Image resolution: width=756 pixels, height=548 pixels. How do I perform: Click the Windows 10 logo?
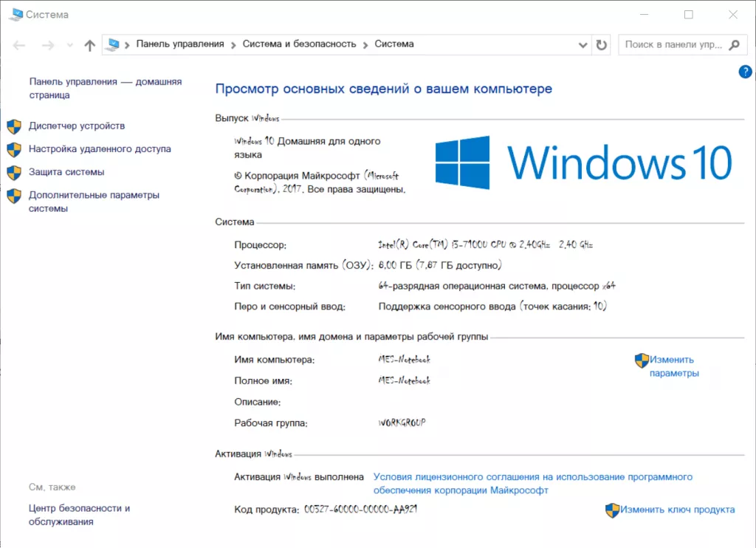(583, 162)
